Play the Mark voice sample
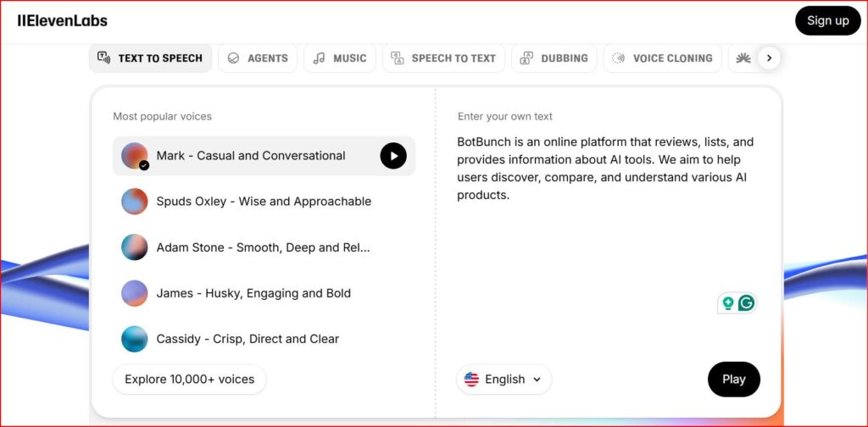 coord(392,156)
